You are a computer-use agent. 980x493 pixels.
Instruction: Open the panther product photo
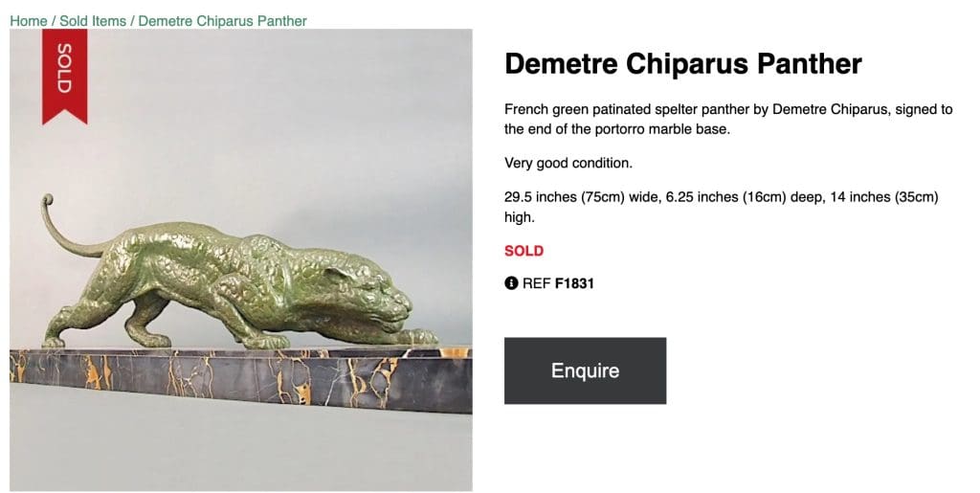241,260
